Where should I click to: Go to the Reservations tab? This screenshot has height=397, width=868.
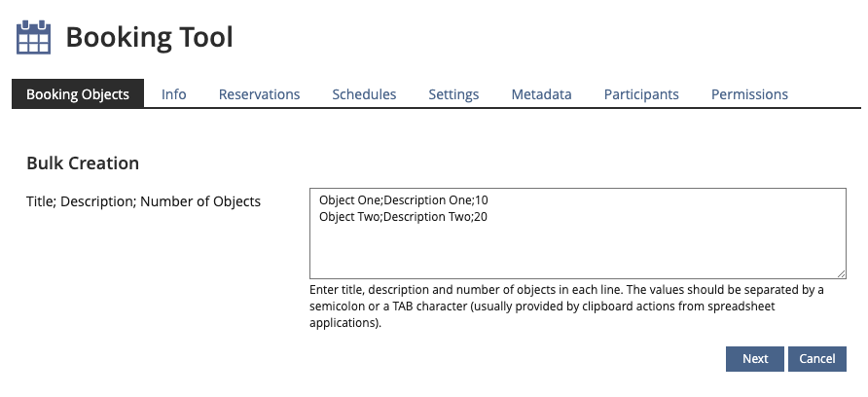[x=259, y=94]
